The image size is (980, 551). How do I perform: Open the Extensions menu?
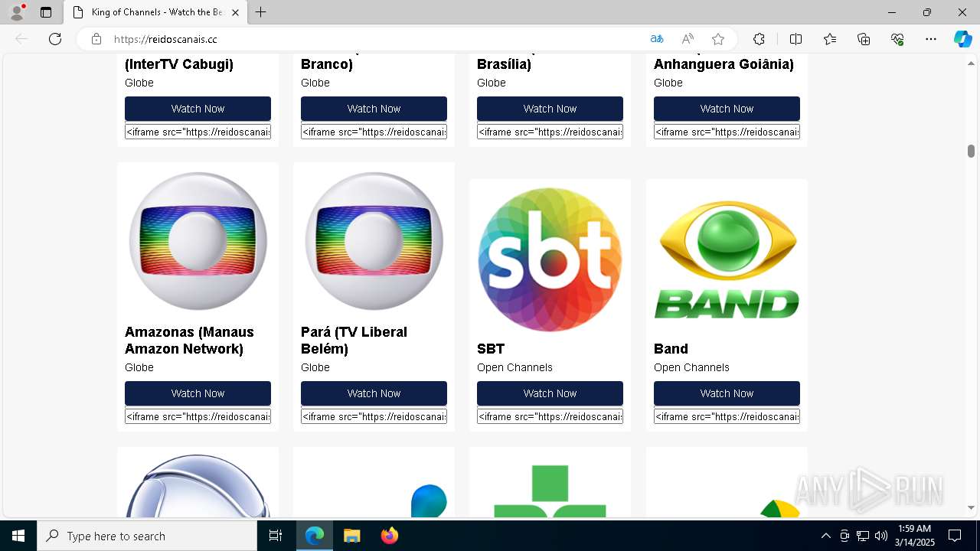[759, 39]
